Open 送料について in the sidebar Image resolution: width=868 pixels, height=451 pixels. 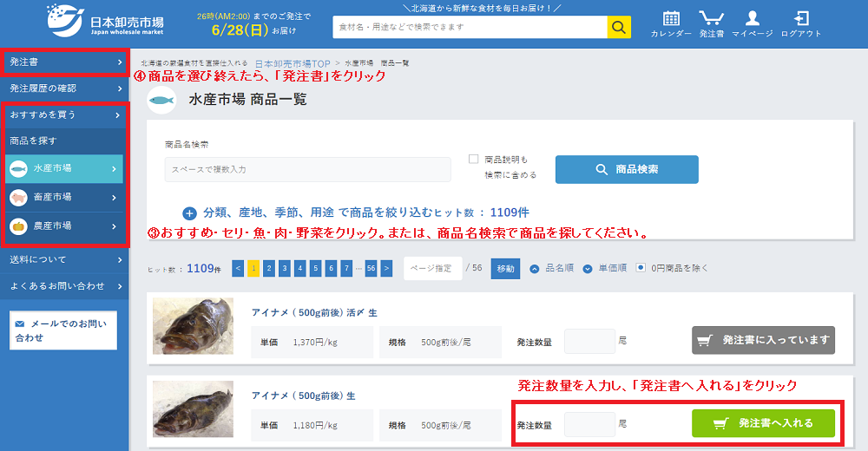[65, 259]
